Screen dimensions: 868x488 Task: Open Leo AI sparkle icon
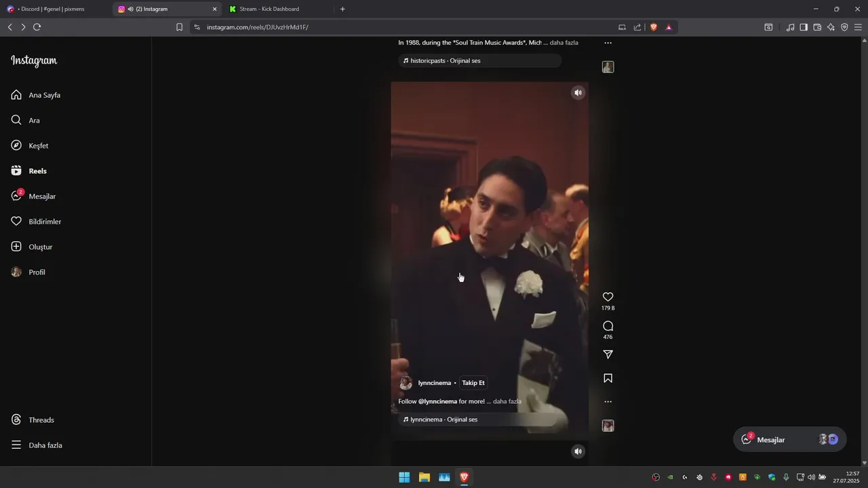click(831, 27)
